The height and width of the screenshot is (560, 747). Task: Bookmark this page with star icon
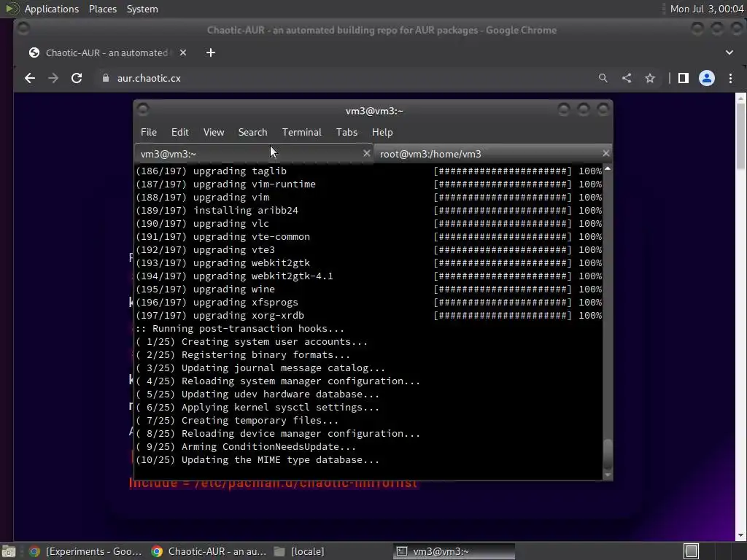(x=650, y=78)
